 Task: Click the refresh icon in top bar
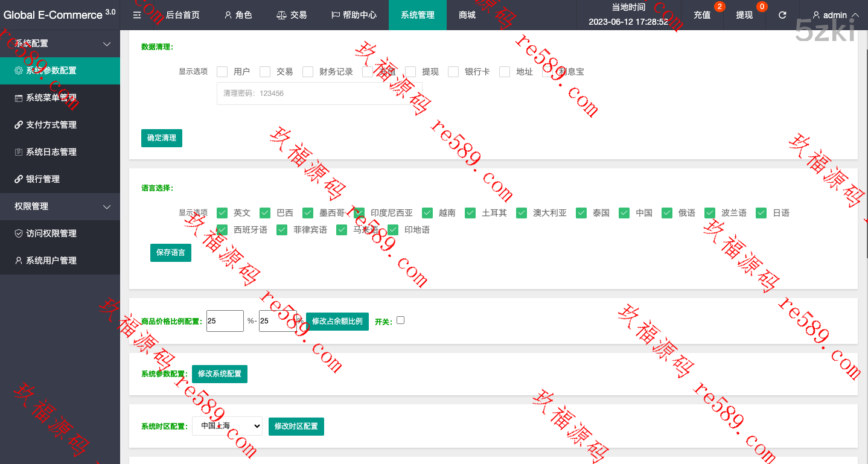[x=782, y=15]
